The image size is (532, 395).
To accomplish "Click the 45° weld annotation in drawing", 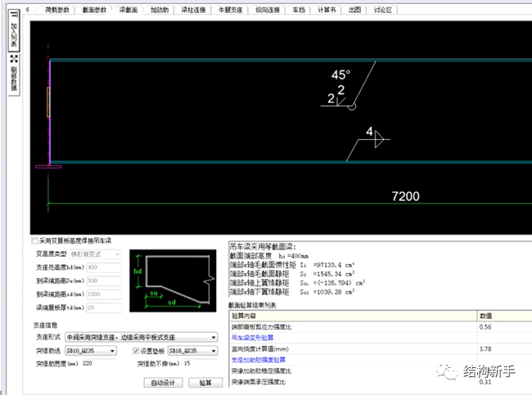I will coord(340,75).
